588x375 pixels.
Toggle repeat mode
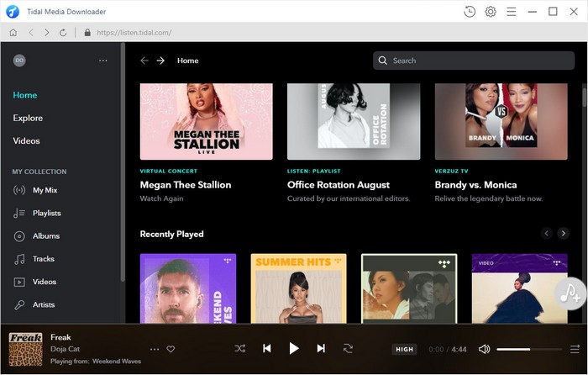pos(348,349)
